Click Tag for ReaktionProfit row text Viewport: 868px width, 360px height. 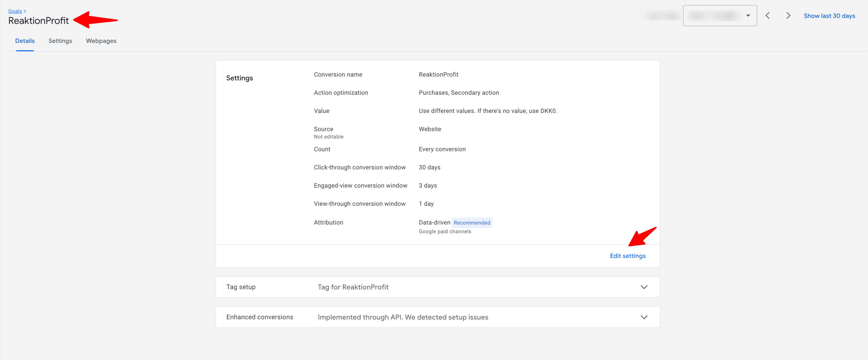pos(353,287)
